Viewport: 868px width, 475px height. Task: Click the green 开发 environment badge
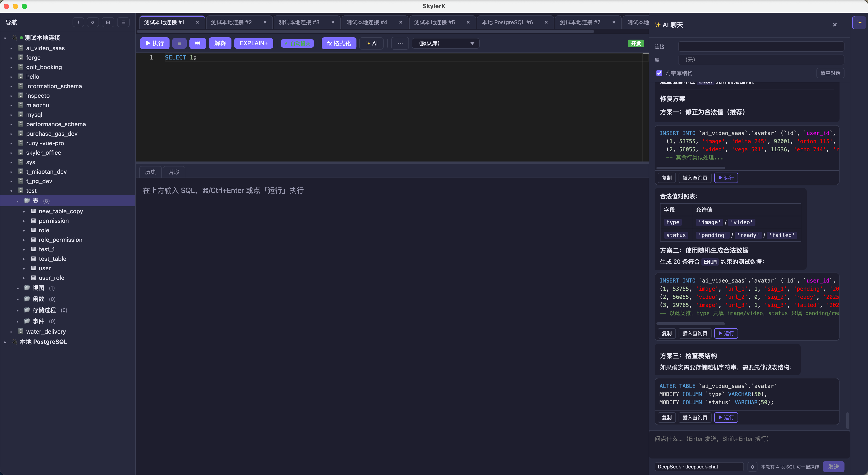pyautogui.click(x=636, y=43)
